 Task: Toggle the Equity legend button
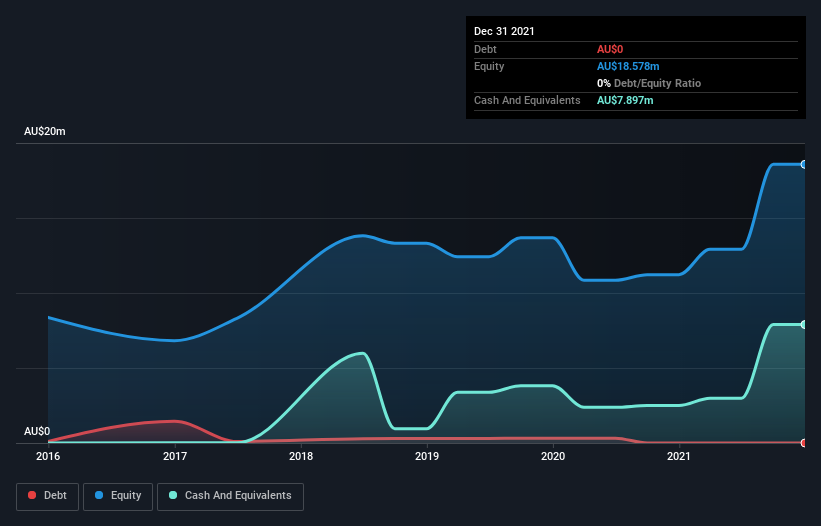click(118, 496)
